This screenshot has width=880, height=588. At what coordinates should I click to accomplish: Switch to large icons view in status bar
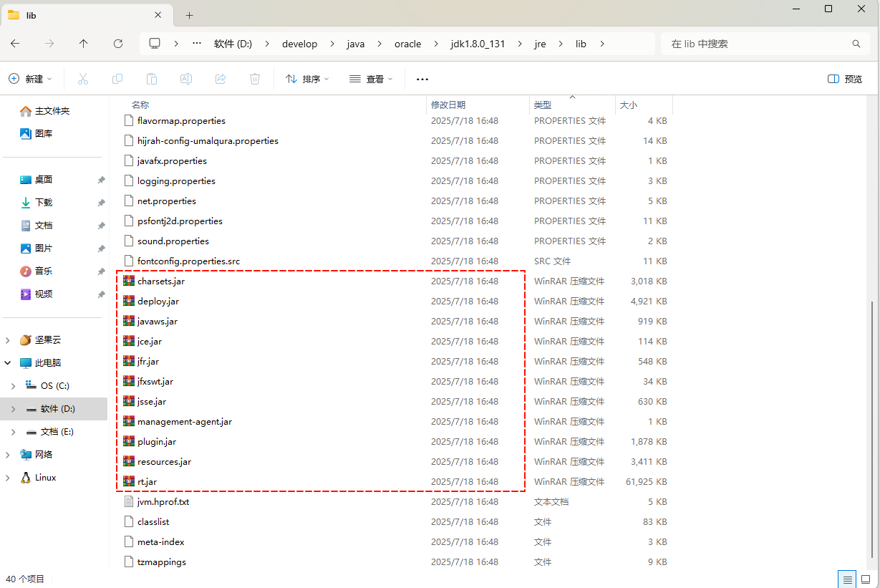pos(866,579)
